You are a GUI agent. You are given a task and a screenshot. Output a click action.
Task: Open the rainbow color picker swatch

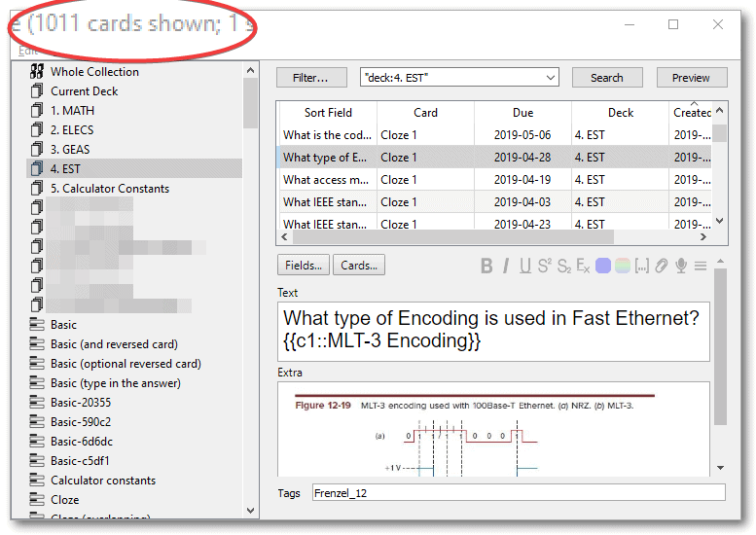click(623, 266)
